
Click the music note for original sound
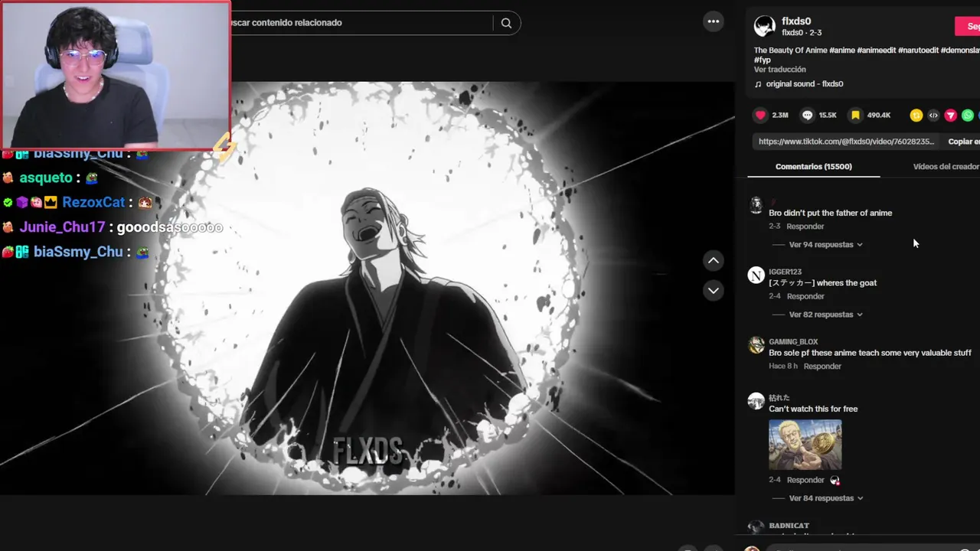pyautogui.click(x=758, y=84)
